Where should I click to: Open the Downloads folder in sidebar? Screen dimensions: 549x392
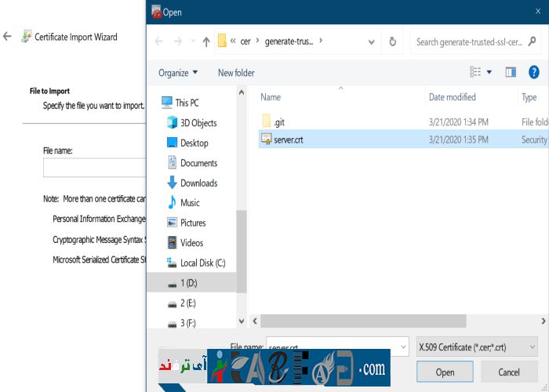pyautogui.click(x=198, y=183)
